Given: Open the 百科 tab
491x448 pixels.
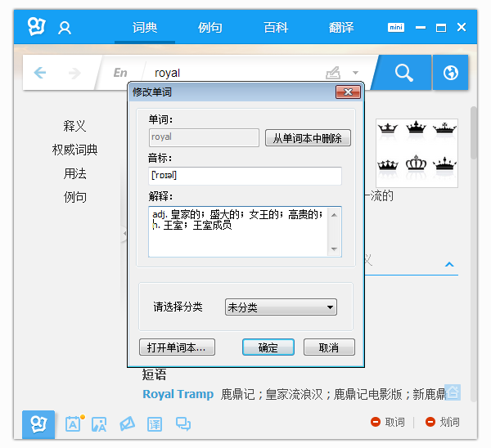Looking at the screenshot, I should coord(276,28).
